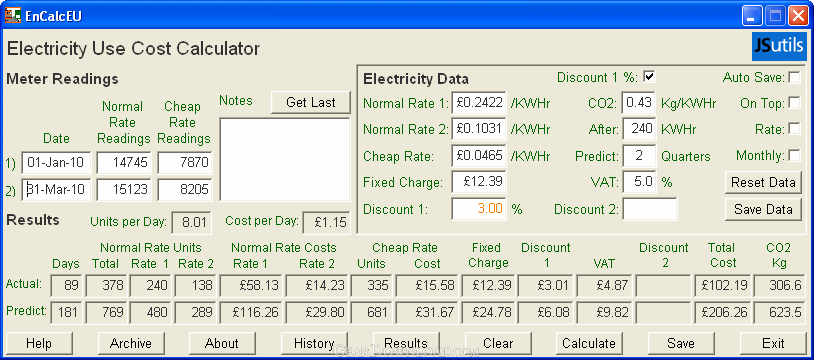
Task: Click the Predict Discount 1 value £6.08
Action: 546,312
